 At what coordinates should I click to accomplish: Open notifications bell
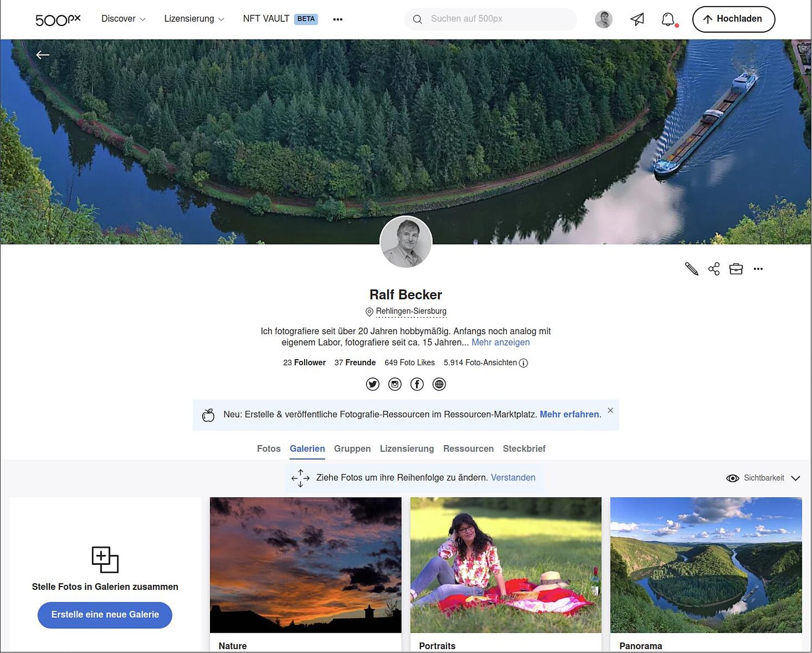click(668, 20)
